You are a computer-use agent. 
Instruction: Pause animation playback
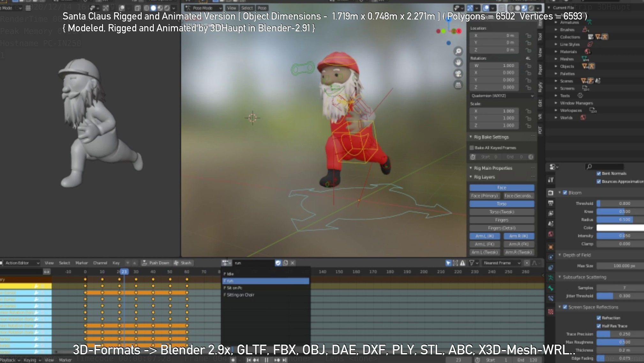266,360
